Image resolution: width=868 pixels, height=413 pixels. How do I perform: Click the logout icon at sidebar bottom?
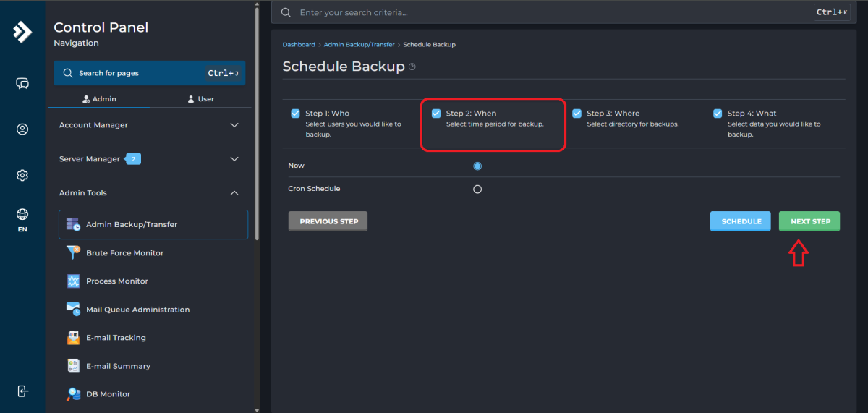[x=22, y=391]
